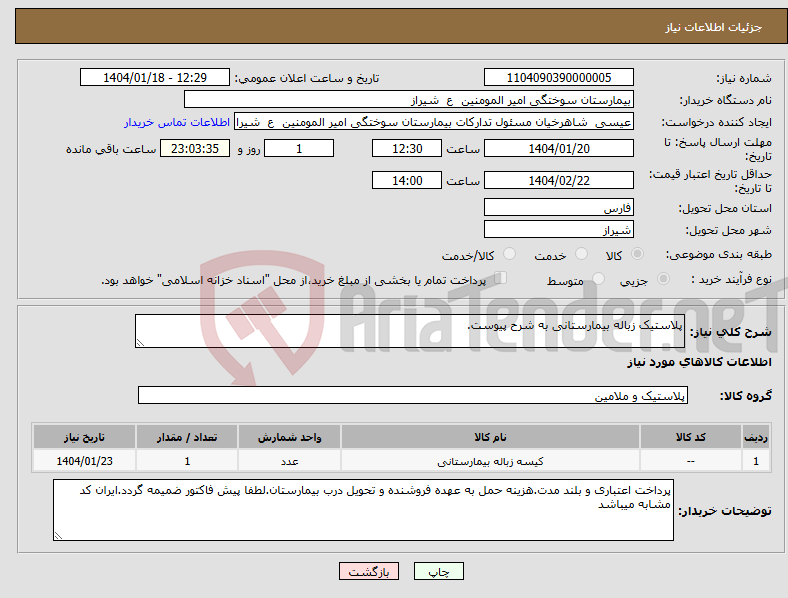Viewport: 788px width, 598px height.
Task: Click the deadline date field 1404/01/20
Action: [x=558, y=148]
